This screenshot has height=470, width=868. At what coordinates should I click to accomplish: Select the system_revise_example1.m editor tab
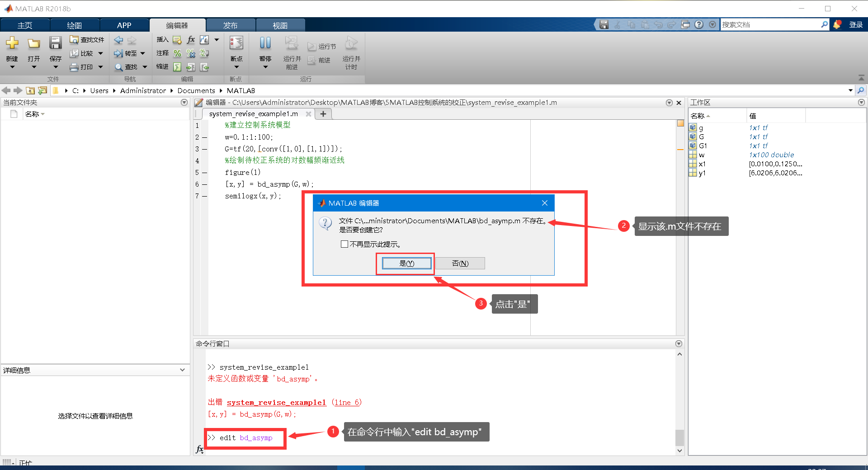click(254, 114)
